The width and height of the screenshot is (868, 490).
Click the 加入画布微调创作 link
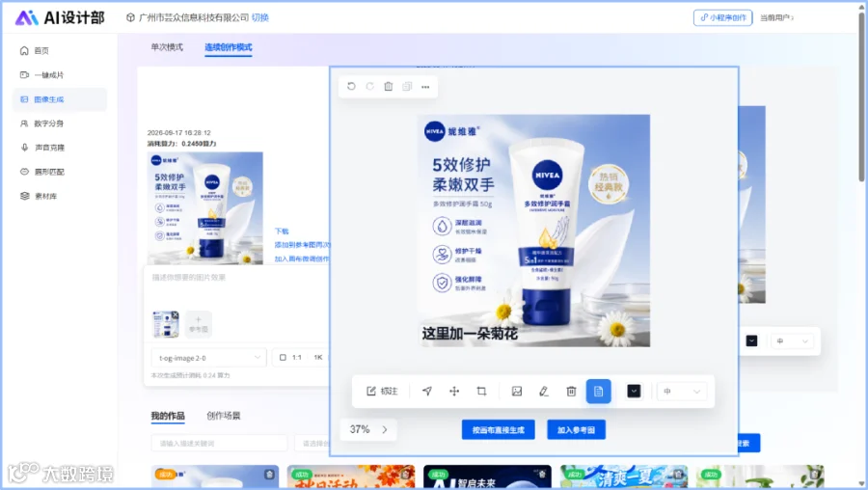tap(302, 259)
